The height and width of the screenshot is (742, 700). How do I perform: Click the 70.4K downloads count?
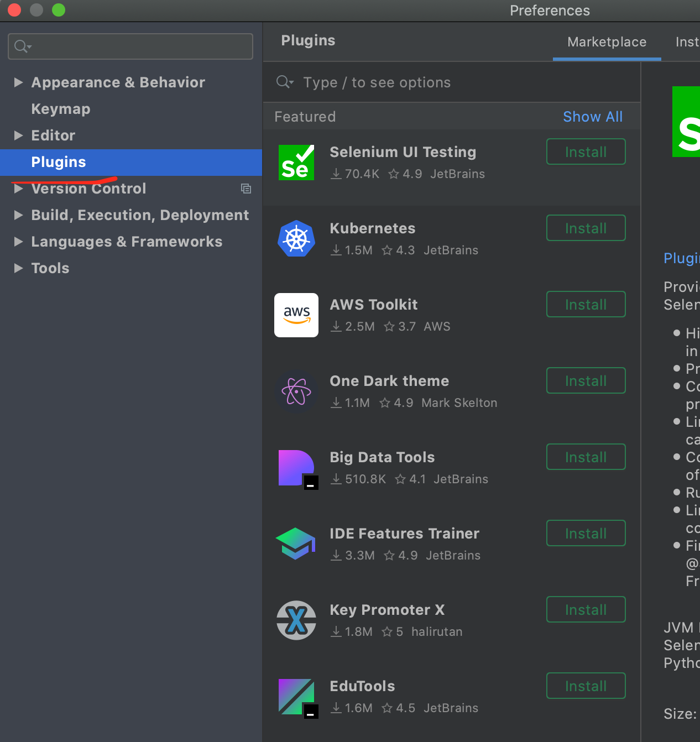pyautogui.click(x=355, y=174)
